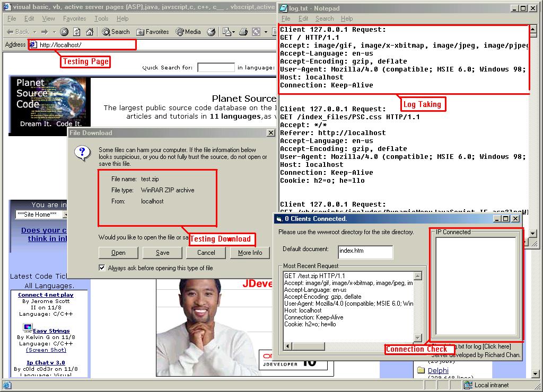Screen dimensions: 543x392
Task: Expand the Site Home dropdown list
Action: [66, 215]
